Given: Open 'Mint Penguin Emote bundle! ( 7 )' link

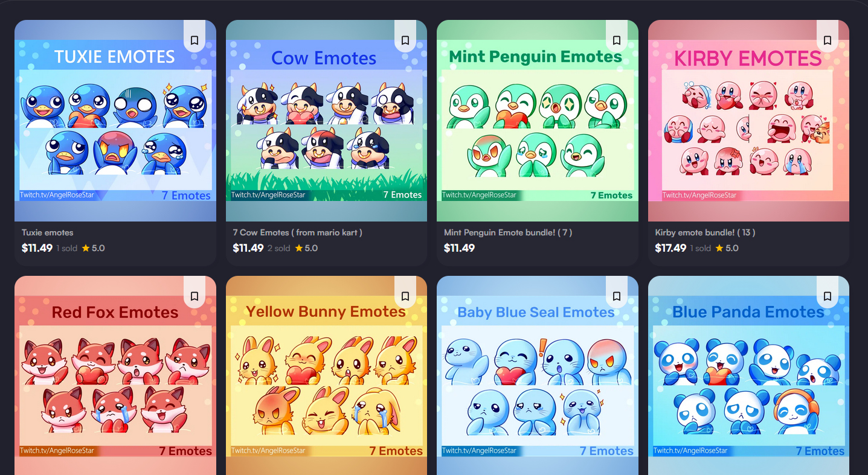Looking at the screenshot, I should click(x=508, y=232).
